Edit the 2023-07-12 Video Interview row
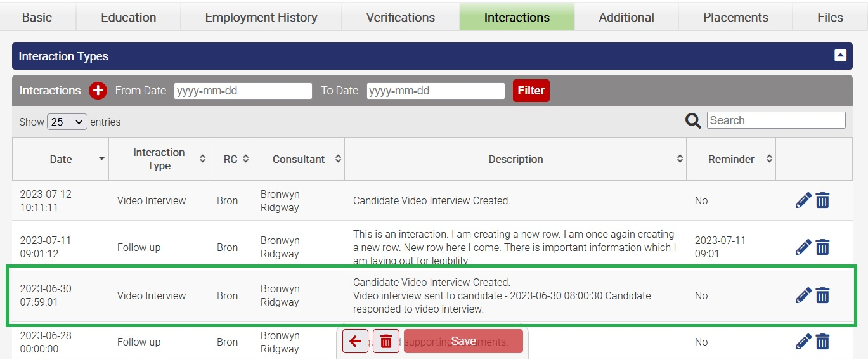 [x=803, y=200]
